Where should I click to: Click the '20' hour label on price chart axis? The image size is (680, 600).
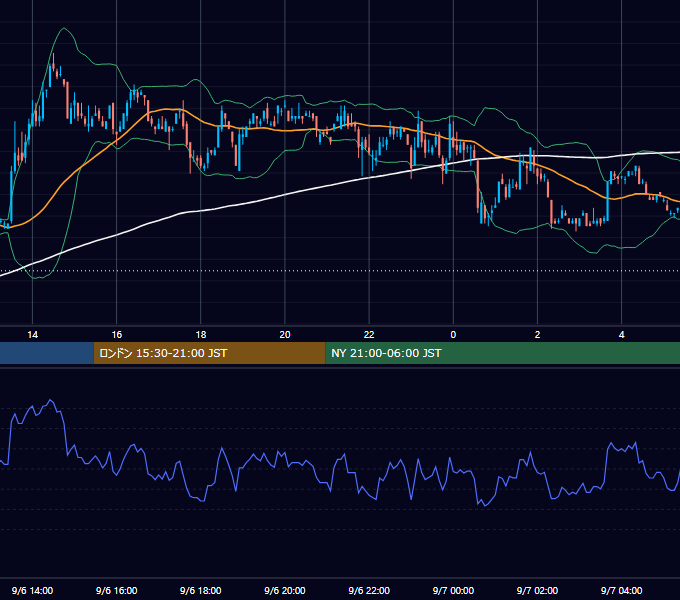[285, 335]
